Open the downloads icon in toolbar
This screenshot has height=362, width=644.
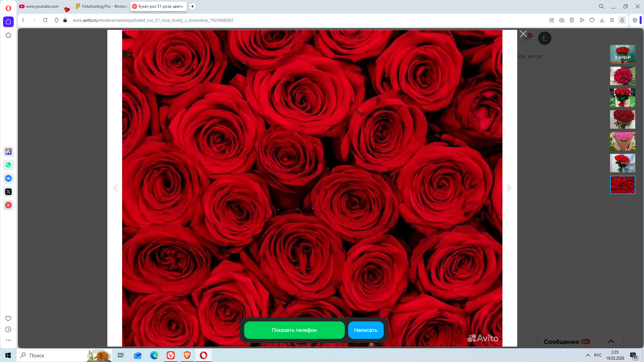[x=602, y=20]
